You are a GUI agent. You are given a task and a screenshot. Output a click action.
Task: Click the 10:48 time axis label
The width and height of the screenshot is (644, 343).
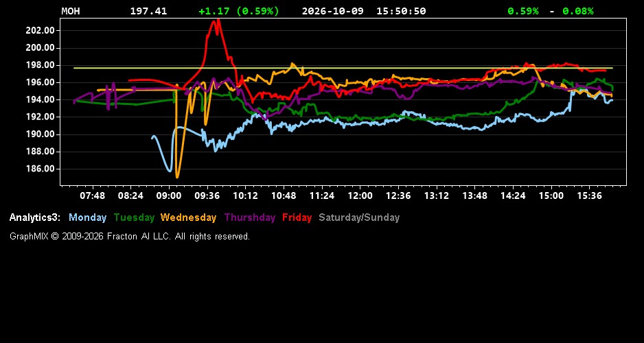(284, 196)
